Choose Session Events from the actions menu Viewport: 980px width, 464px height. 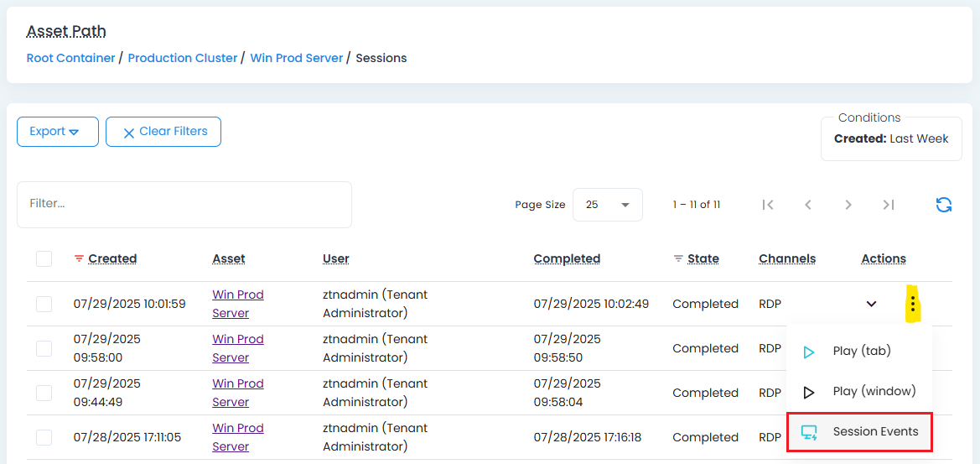(859, 432)
